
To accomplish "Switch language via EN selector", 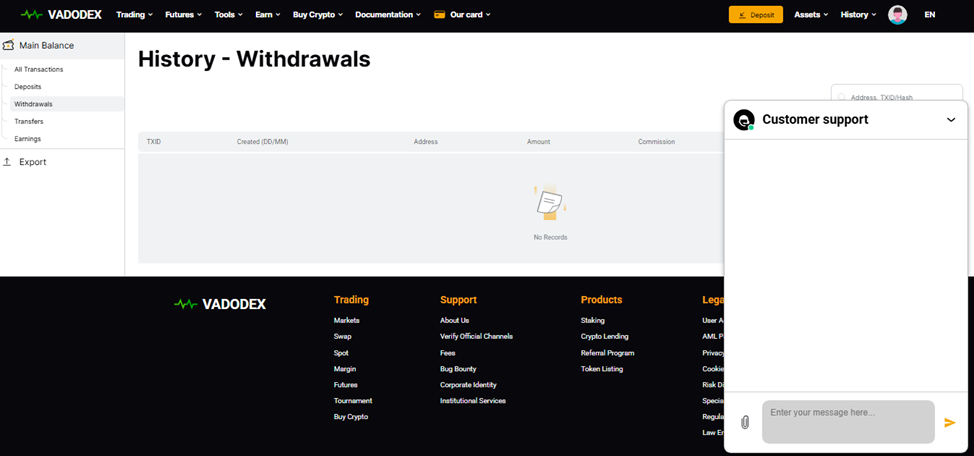I will click(929, 14).
